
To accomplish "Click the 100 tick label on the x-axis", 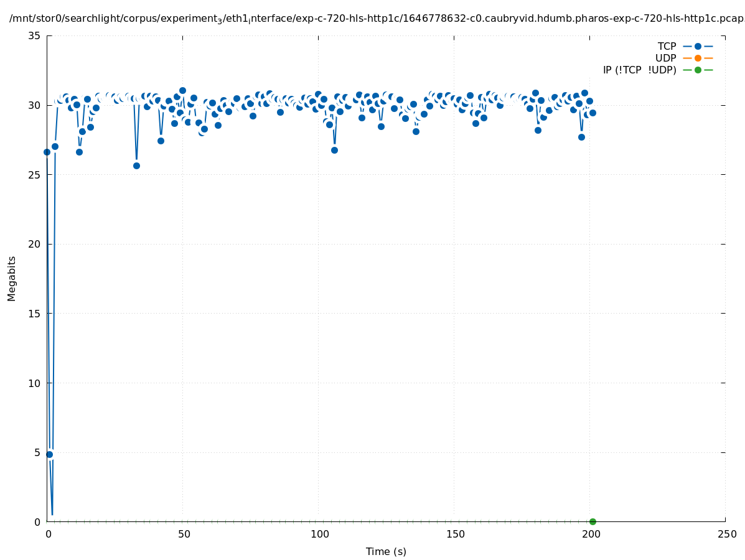I will click(x=319, y=534).
